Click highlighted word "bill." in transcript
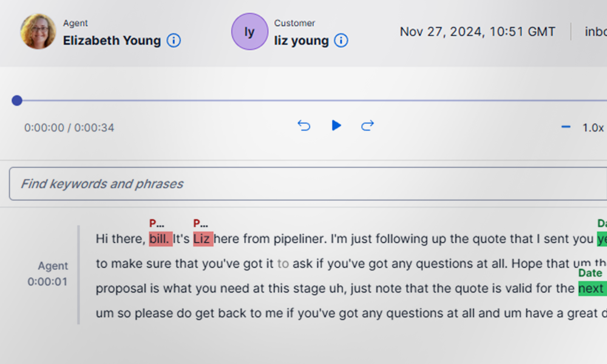 tap(160, 239)
